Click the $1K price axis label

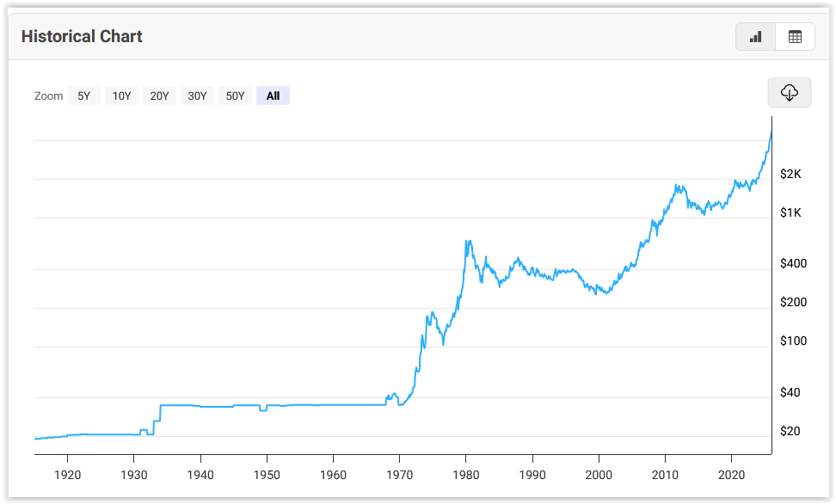(x=790, y=212)
